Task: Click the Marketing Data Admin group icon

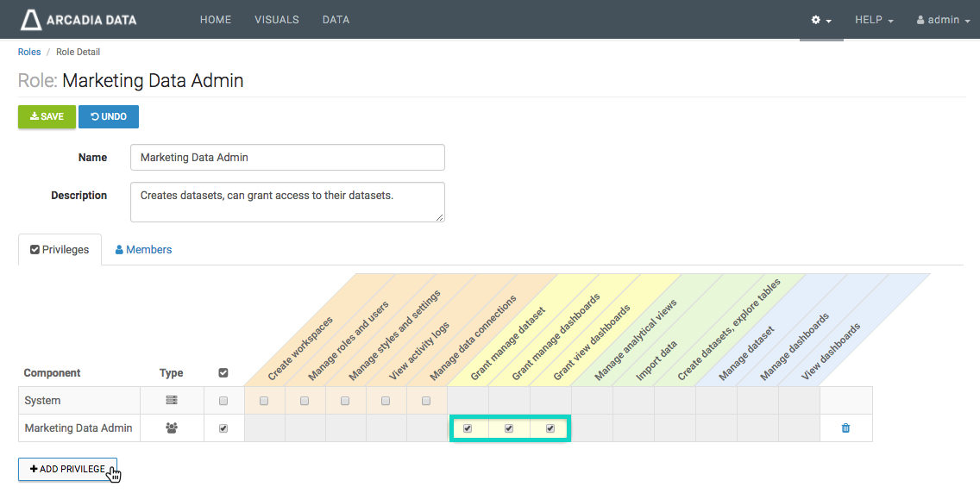Action: point(172,427)
